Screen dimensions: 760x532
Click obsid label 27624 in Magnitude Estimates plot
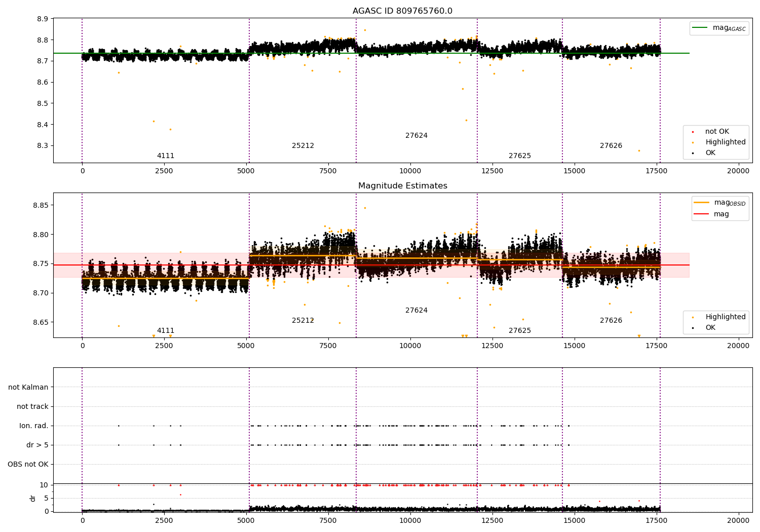[416, 311]
